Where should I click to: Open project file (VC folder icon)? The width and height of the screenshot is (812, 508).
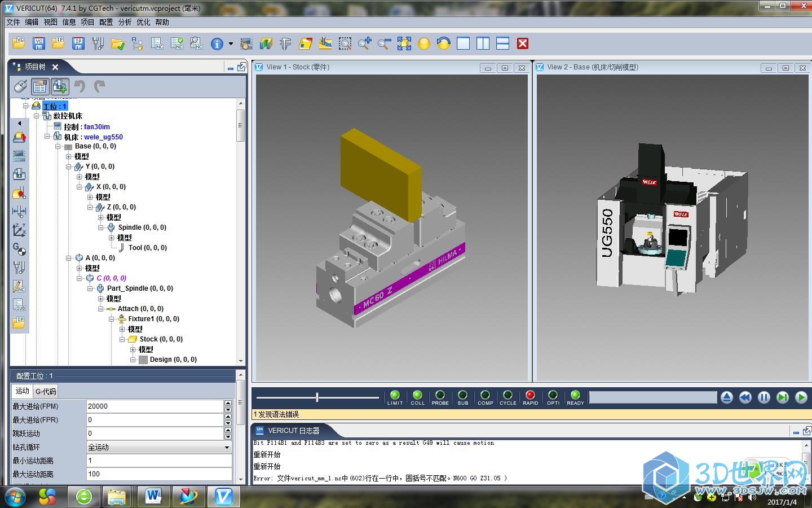click(x=19, y=43)
